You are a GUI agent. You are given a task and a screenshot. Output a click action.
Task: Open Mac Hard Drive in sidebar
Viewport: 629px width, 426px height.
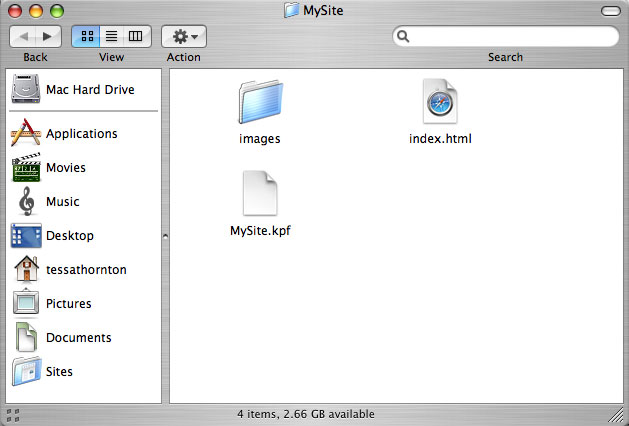(x=73, y=89)
